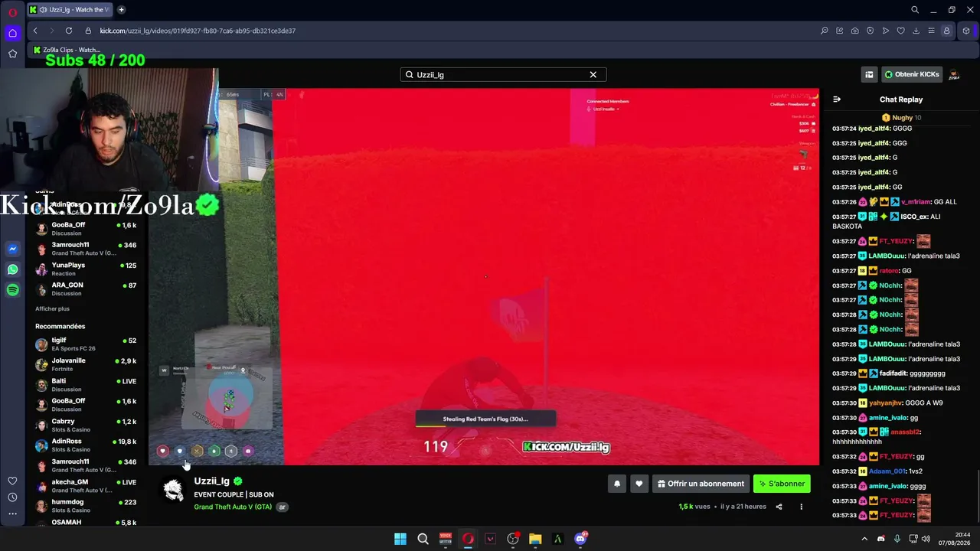Open a new browser tab
The height and width of the screenshot is (551, 980).
point(122,10)
